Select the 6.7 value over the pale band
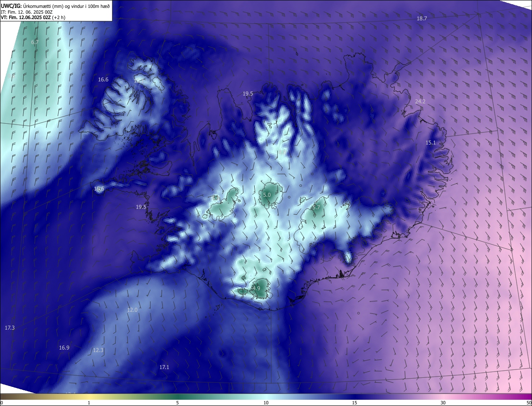The width and height of the screenshot is (532, 406). [35, 42]
